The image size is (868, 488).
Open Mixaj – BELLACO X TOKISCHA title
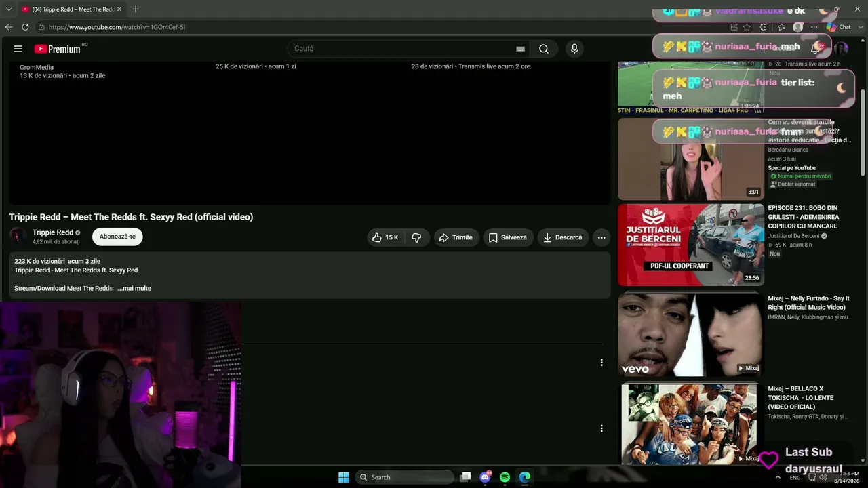[x=801, y=398]
